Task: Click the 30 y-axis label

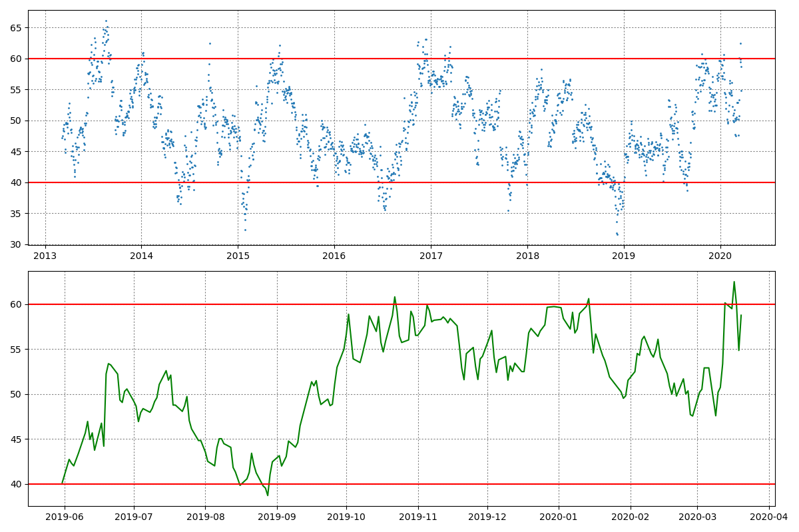Action: point(17,245)
